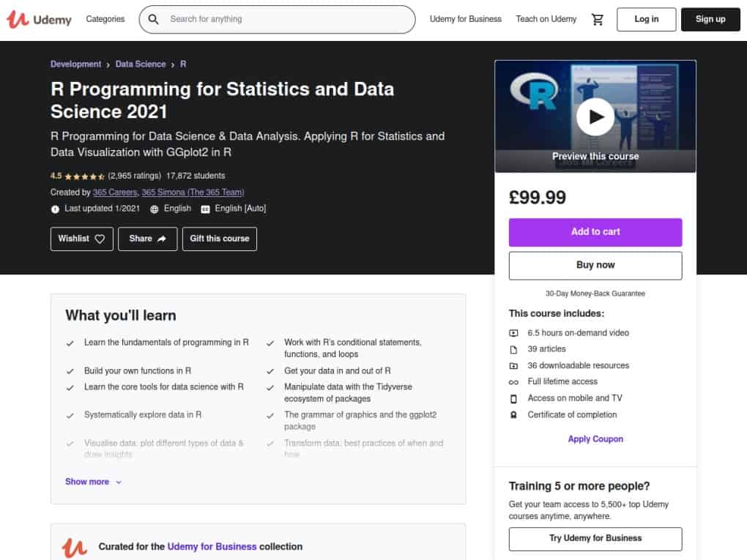747x560 pixels.
Task: Click the star rating icons
Action: click(x=84, y=176)
